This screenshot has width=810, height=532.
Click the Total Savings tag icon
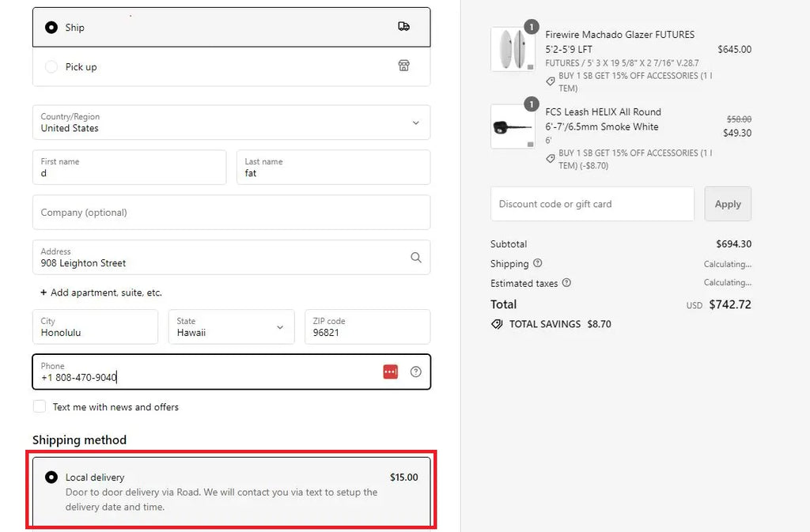click(497, 324)
